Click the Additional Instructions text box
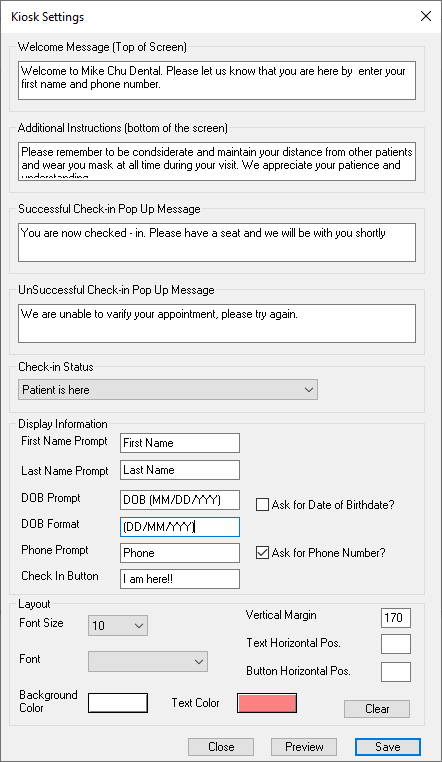This screenshot has height=762, width=442. [217, 161]
